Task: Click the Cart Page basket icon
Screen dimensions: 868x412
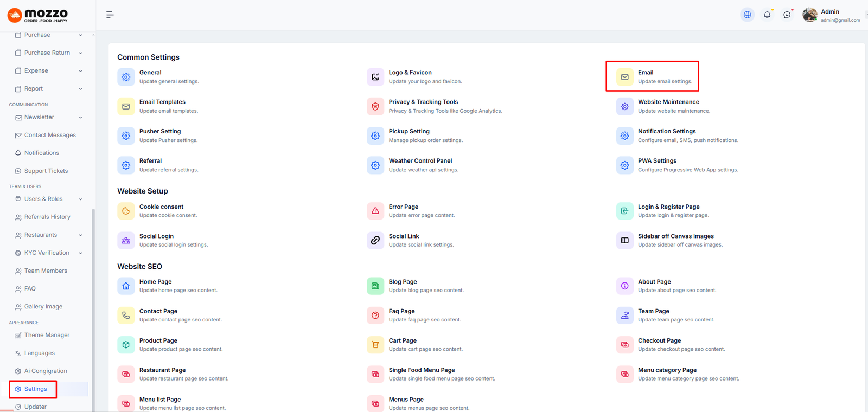Action: 375,345
